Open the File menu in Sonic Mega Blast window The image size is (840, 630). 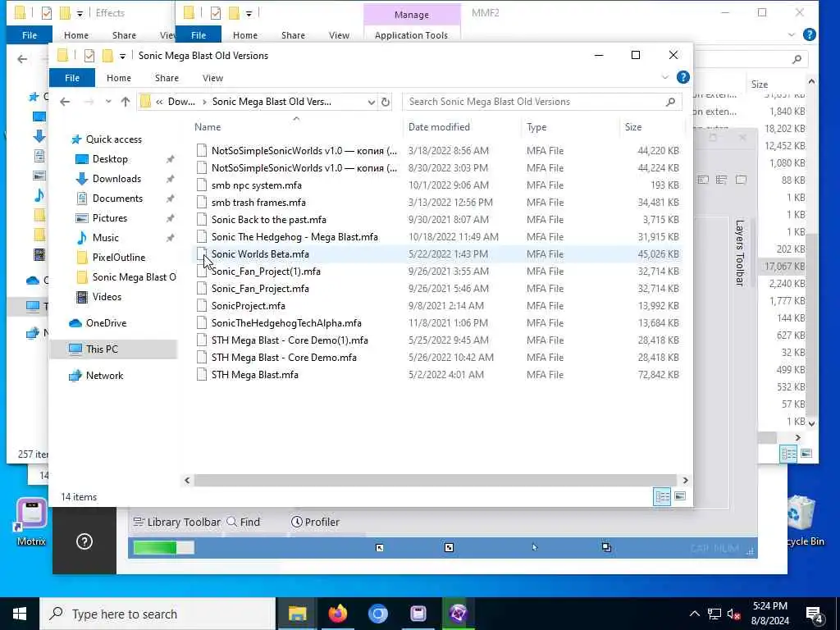tap(72, 78)
